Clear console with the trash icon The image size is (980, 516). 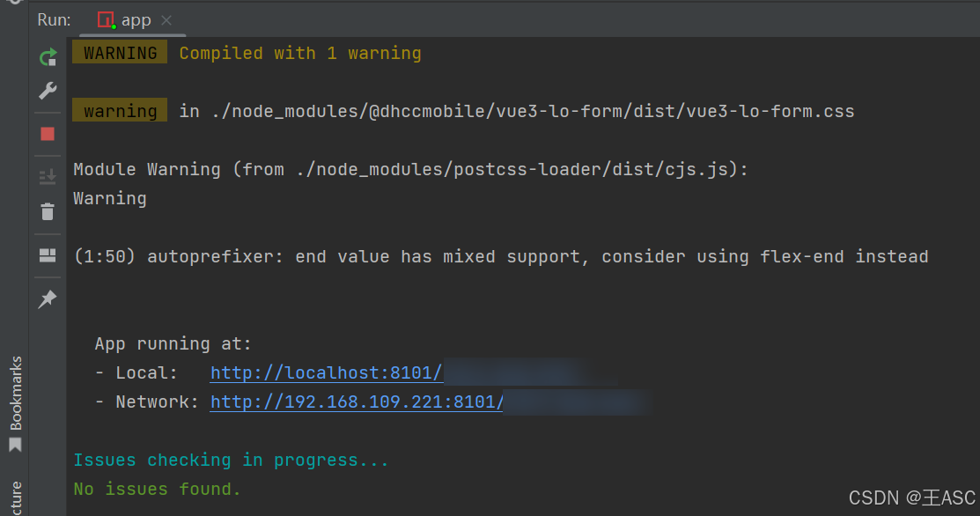coord(48,211)
